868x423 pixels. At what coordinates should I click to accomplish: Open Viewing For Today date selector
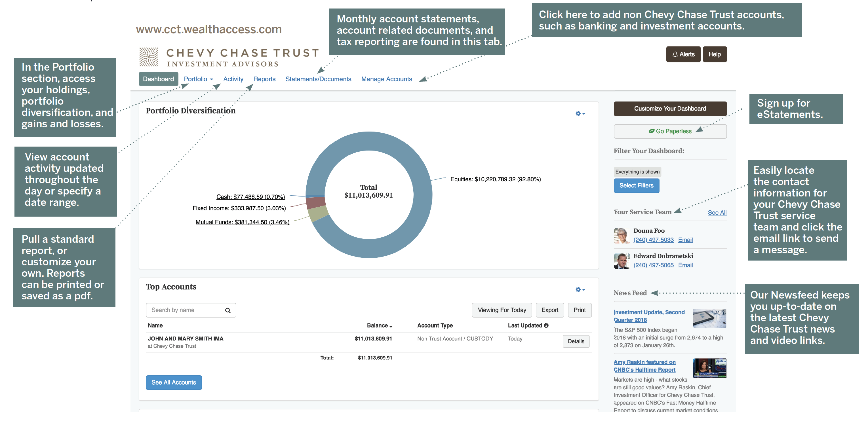502,310
